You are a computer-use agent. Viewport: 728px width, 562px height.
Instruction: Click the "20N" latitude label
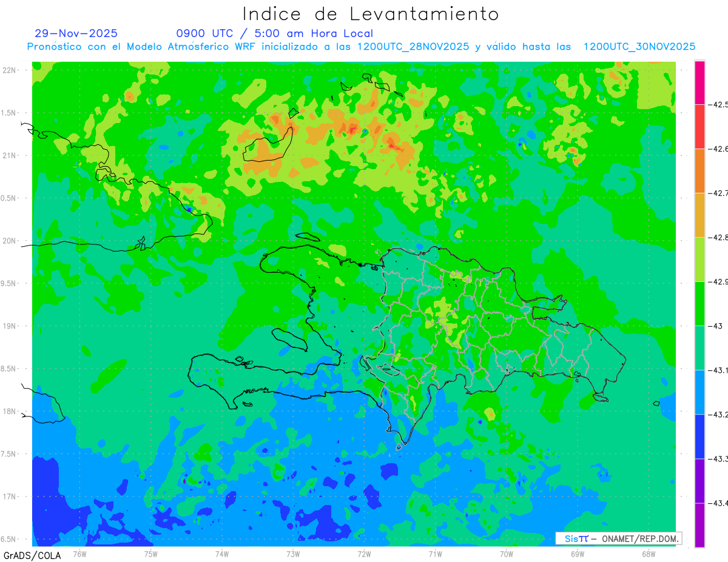click(x=10, y=241)
